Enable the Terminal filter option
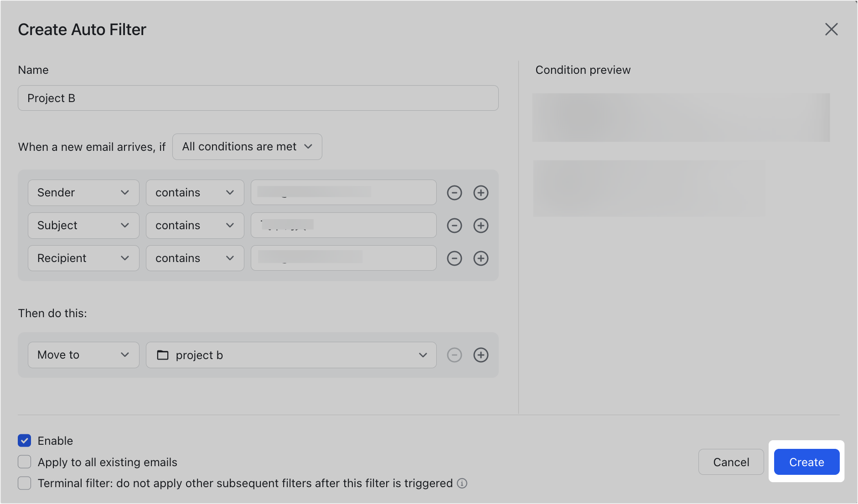This screenshot has height=504, width=858. click(24, 483)
